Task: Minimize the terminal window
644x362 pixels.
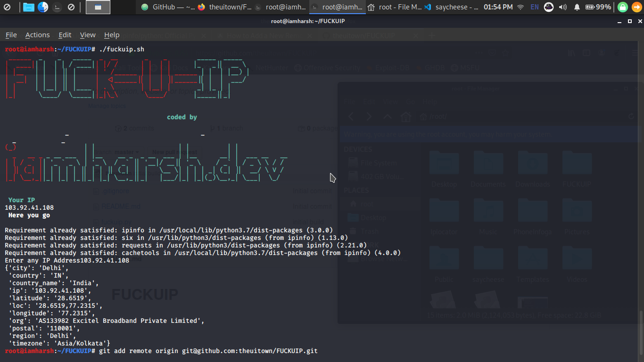Action: pos(620,21)
